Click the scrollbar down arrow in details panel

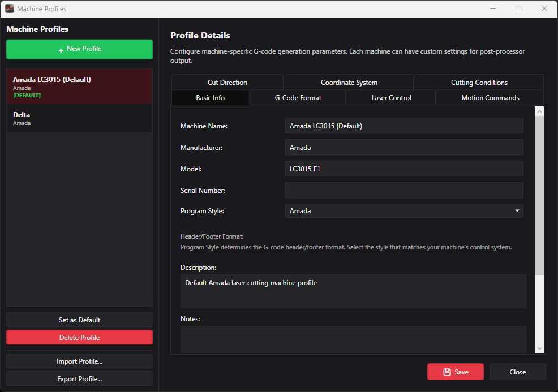coord(539,348)
